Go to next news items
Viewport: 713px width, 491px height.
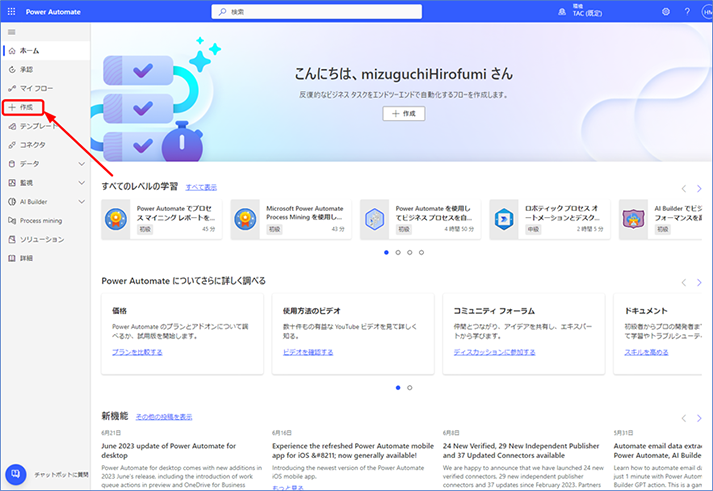(x=699, y=418)
